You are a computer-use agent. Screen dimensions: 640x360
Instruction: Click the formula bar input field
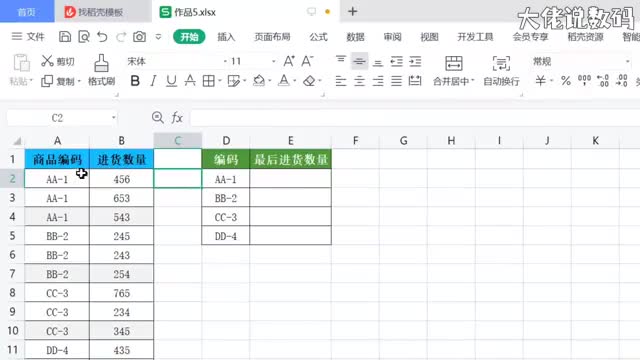[415, 118]
